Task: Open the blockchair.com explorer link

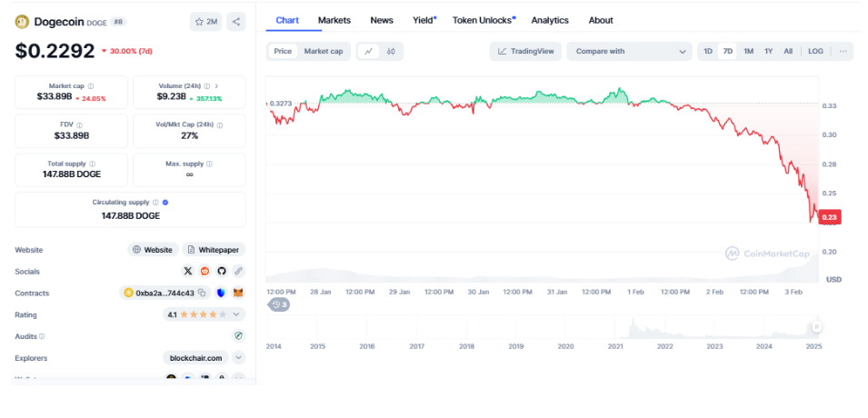Action: [196, 358]
